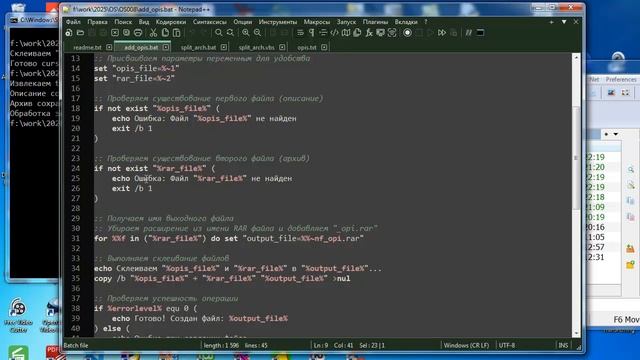The width and height of the screenshot is (640, 360).
Task: Click 'if %errorlevel% equ 0 (' line
Action: pyautogui.click(x=145, y=309)
